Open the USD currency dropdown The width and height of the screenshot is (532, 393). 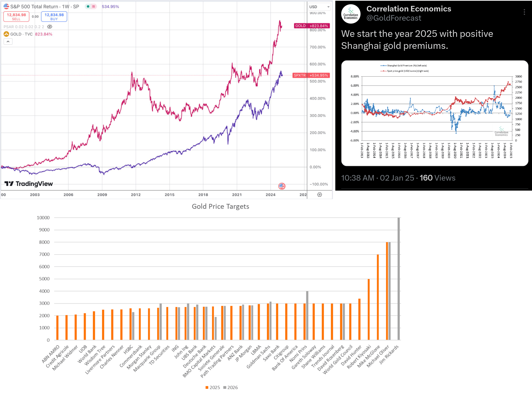(x=319, y=7)
